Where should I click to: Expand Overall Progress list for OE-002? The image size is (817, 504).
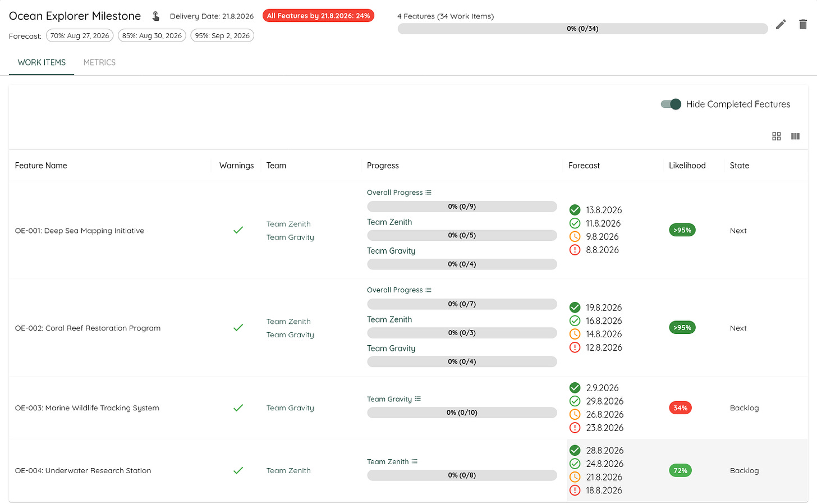[x=428, y=290]
